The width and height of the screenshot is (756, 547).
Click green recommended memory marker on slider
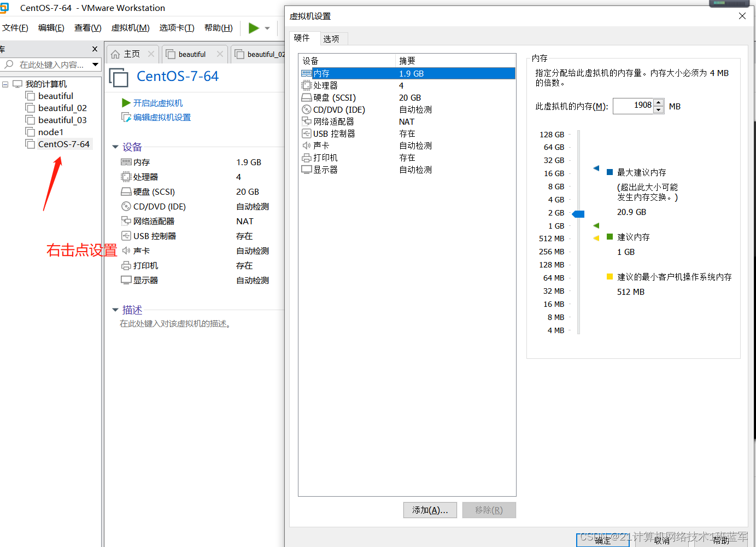(x=596, y=225)
